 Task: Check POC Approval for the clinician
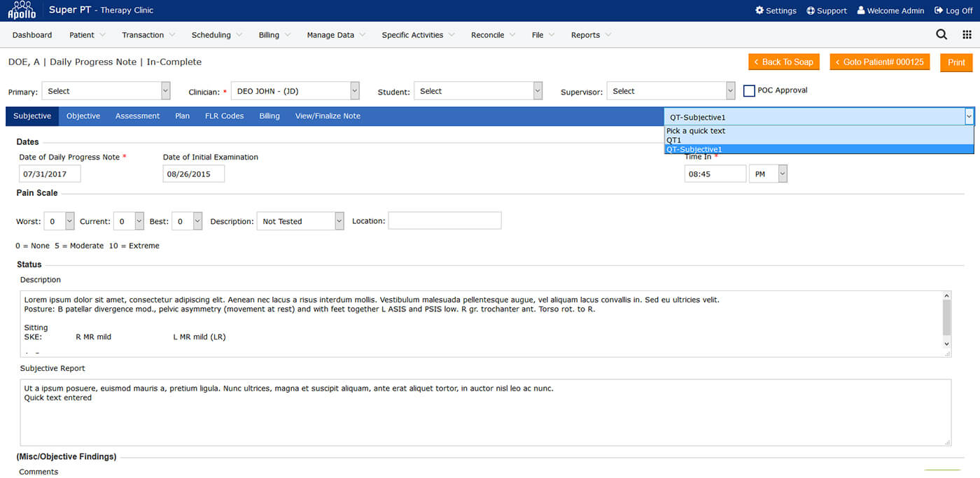click(x=749, y=90)
